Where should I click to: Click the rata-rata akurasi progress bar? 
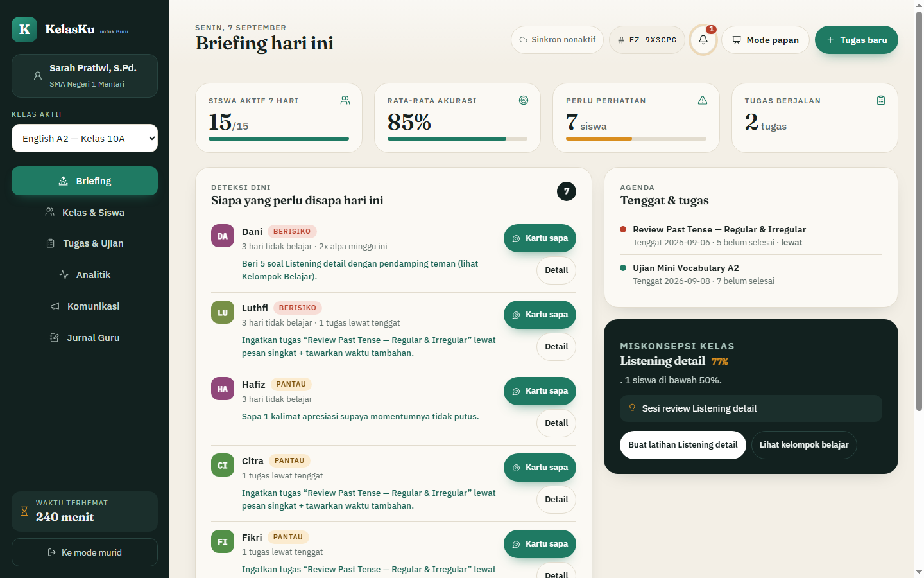point(458,139)
